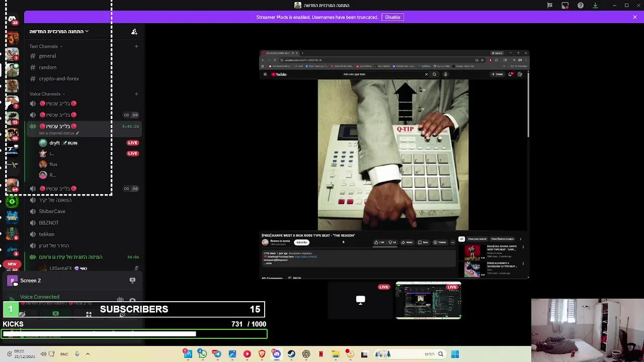Collapse the Text Channels category

[x=46, y=46]
